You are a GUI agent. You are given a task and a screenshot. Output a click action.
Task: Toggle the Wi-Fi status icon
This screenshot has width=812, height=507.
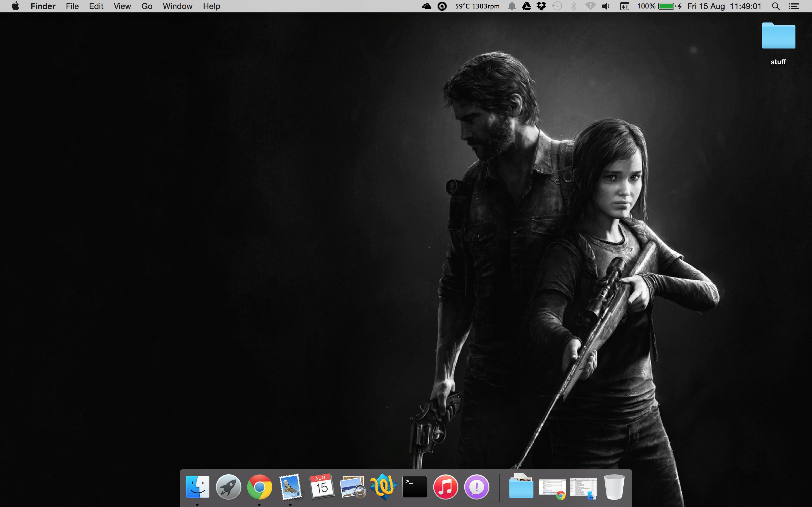(x=590, y=6)
